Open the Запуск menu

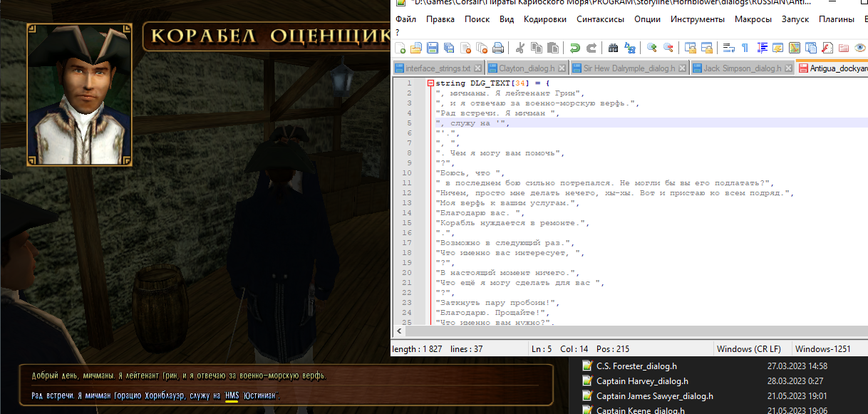point(795,19)
